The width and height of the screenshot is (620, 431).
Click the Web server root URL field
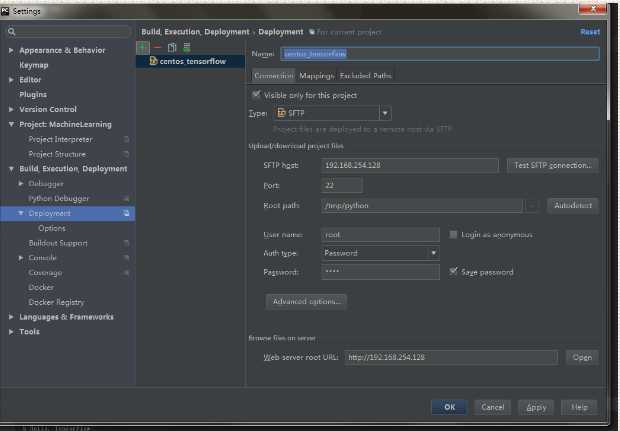click(451, 357)
